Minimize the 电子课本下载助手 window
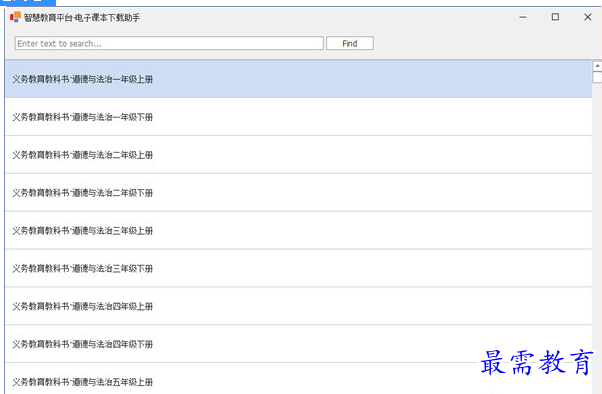The width and height of the screenshot is (602, 394). coord(523,17)
